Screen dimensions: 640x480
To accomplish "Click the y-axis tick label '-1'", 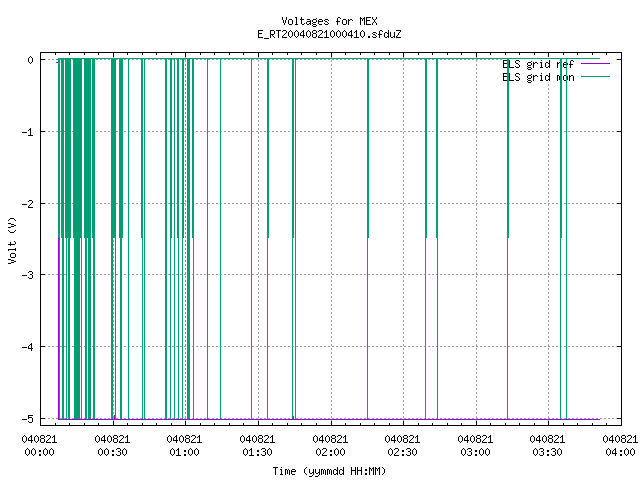I will [28, 132].
